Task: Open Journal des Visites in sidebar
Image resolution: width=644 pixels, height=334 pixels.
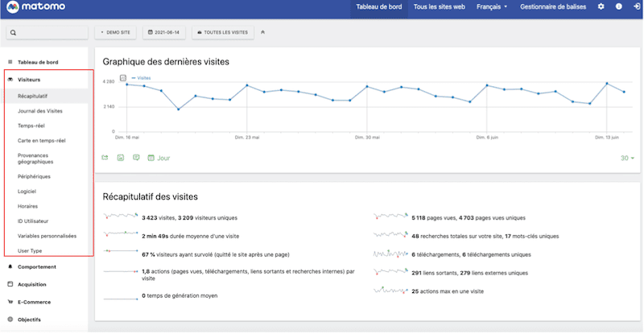Action: [39, 110]
